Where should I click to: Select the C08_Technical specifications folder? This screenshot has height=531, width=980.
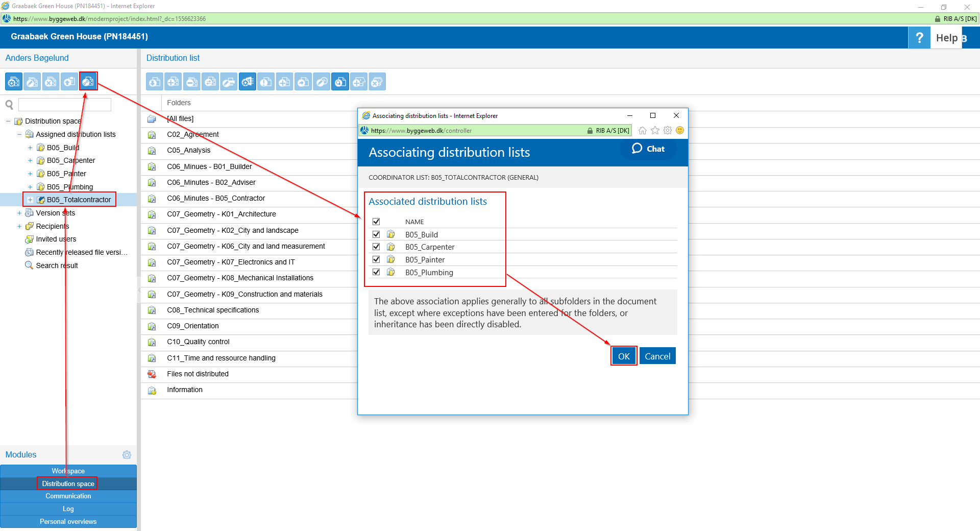[x=213, y=310]
